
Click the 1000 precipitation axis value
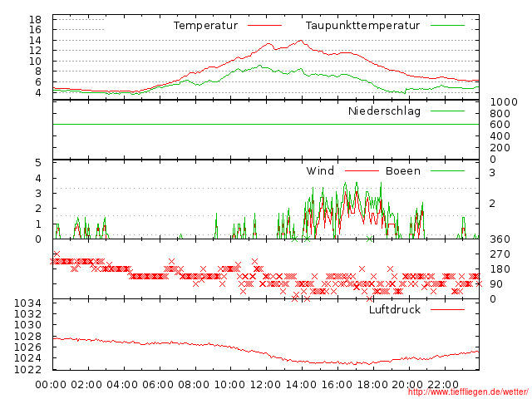click(x=503, y=101)
